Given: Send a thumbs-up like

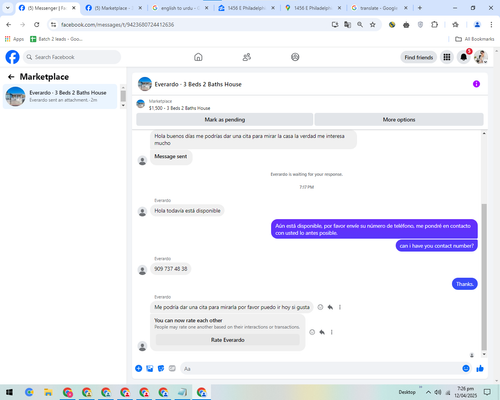Looking at the screenshot, I should click(480, 368).
